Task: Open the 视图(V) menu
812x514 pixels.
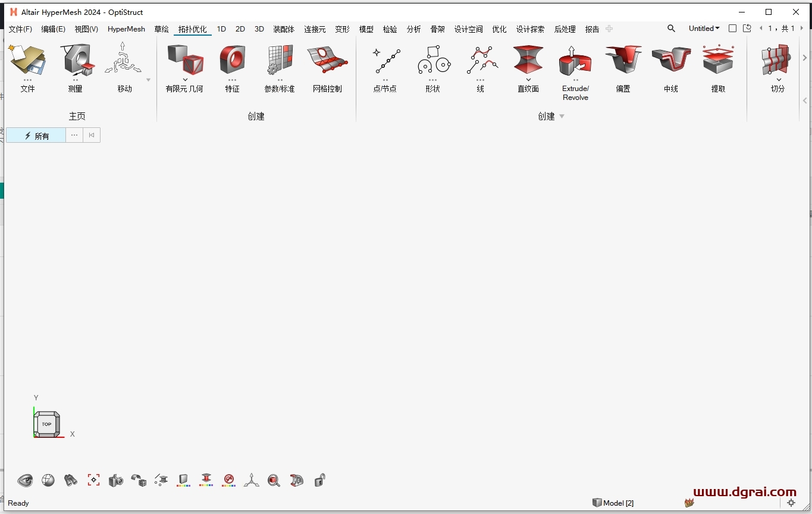Action: [86, 29]
